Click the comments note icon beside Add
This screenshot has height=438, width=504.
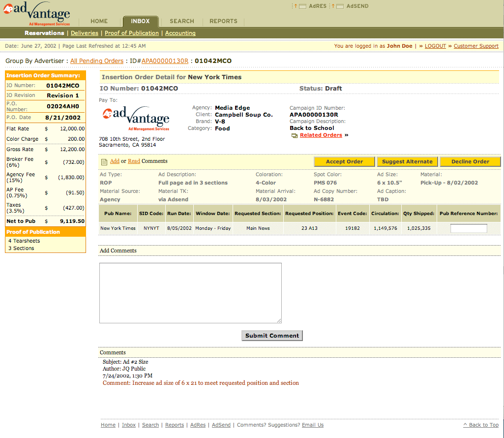coord(104,162)
